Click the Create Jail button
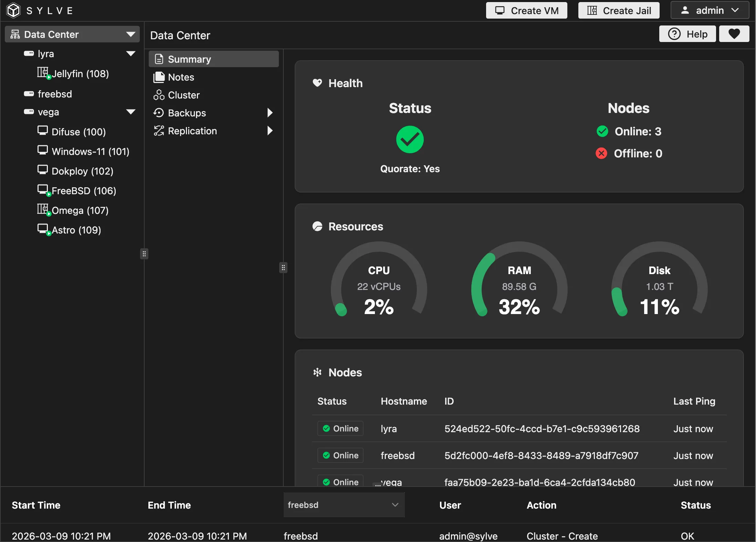 pyautogui.click(x=618, y=10)
